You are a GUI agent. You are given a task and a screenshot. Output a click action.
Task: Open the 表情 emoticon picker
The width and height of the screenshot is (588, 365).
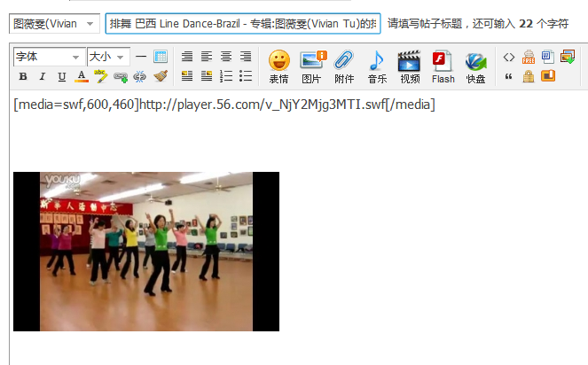tap(279, 66)
